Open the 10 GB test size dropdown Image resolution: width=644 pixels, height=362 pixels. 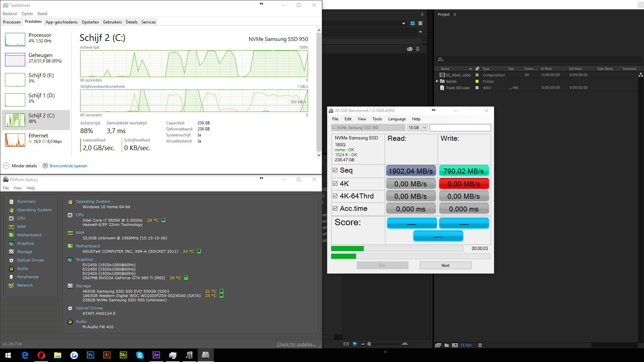417,128
